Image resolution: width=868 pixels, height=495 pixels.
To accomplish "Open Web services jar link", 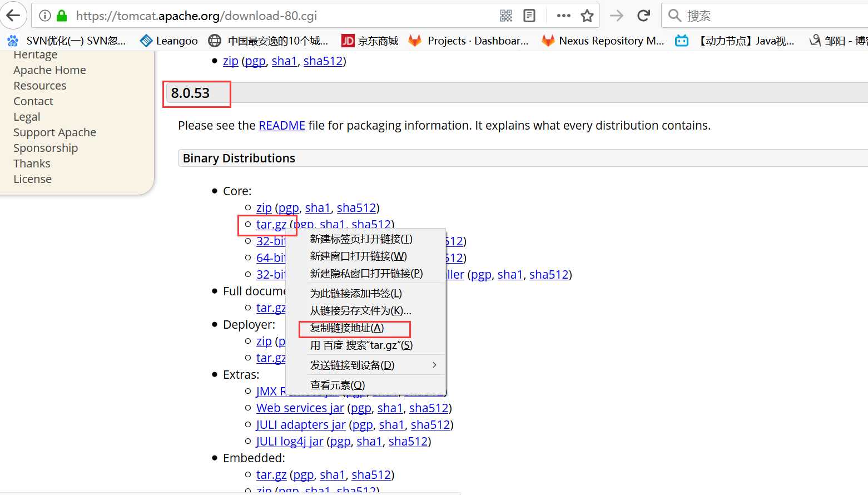I will point(300,408).
